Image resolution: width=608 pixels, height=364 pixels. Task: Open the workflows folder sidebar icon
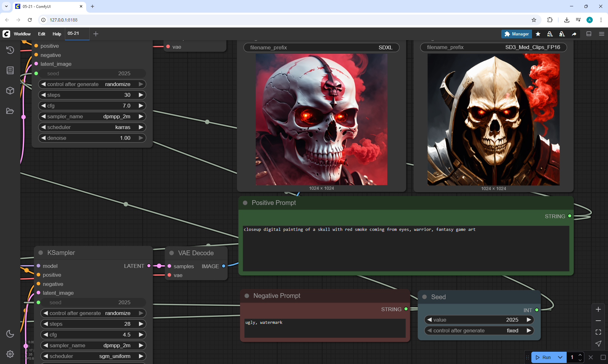tap(10, 111)
